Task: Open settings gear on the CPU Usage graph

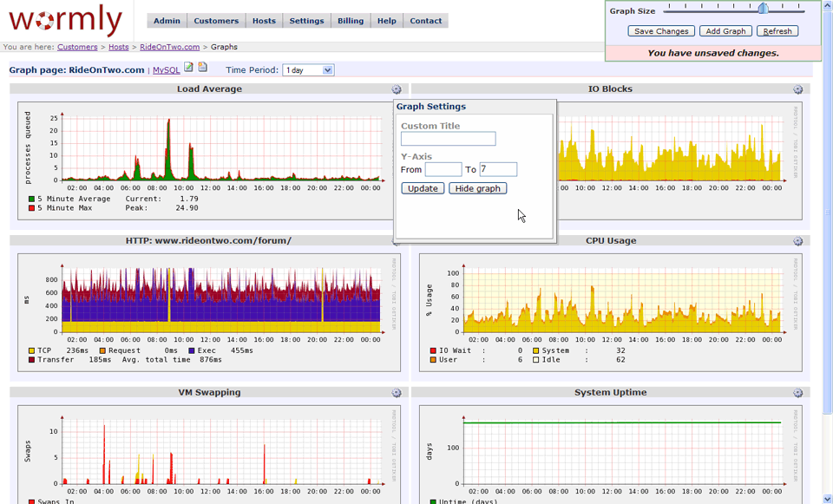Action: (x=797, y=240)
